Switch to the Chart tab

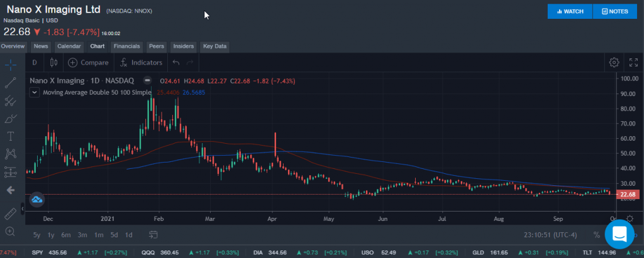[x=97, y=46]
